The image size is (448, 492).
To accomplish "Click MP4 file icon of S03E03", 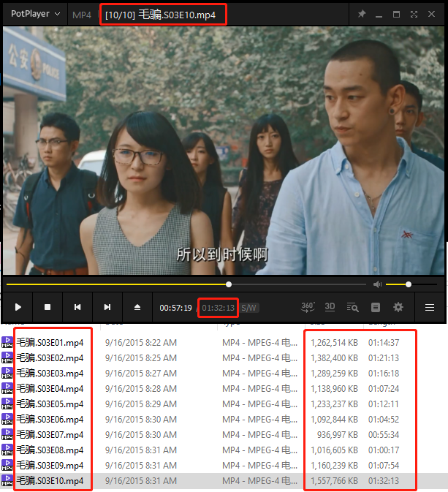I will (x=7, y=373).
